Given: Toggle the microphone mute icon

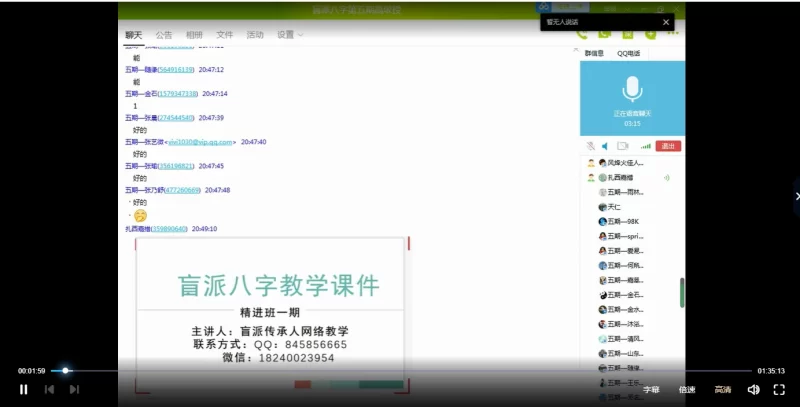Looking at the screenshot, I should tap(591, 146).
